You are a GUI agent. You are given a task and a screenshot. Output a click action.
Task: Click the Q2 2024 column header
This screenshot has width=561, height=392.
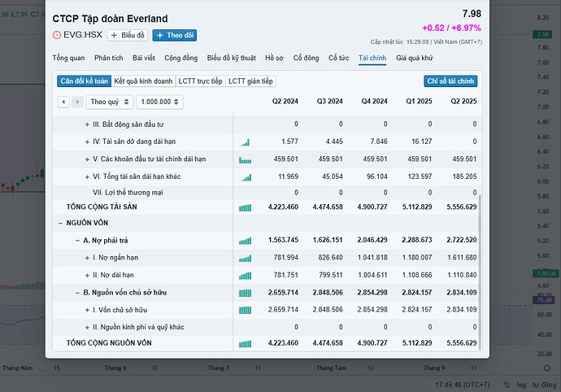click(x=285, y=102)
